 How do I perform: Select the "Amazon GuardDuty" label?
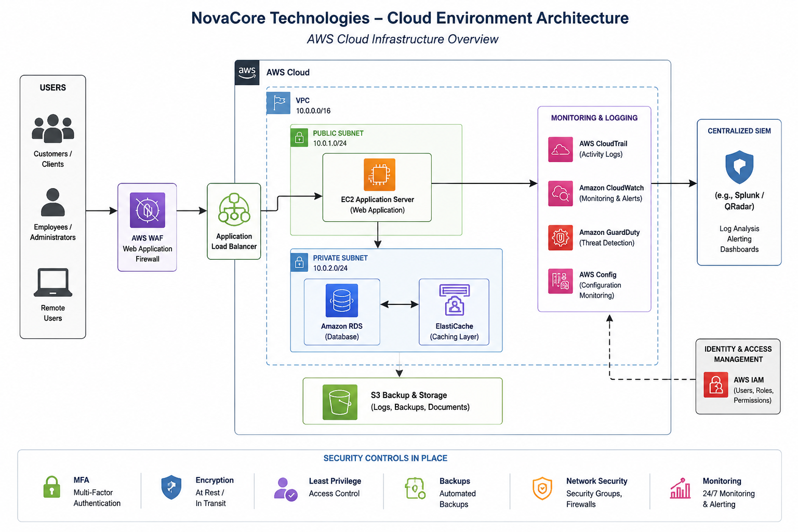(x=609, y=233)
